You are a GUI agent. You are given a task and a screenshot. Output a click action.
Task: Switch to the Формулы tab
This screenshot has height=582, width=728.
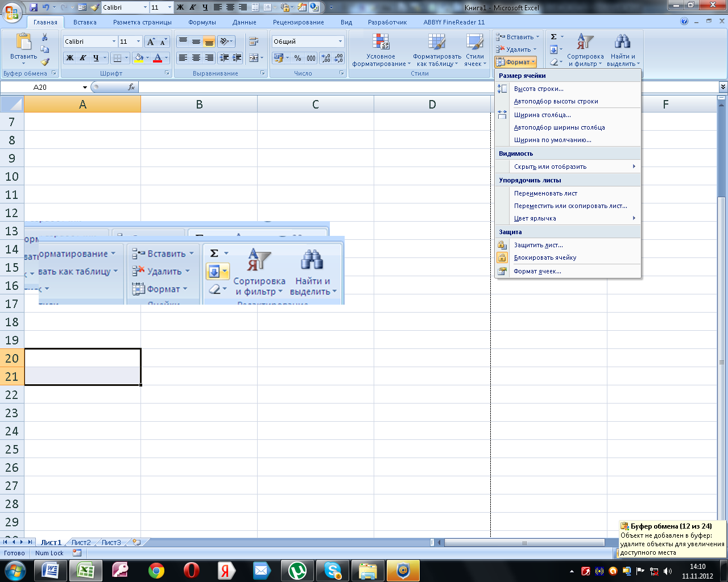[x=202, y=22]
